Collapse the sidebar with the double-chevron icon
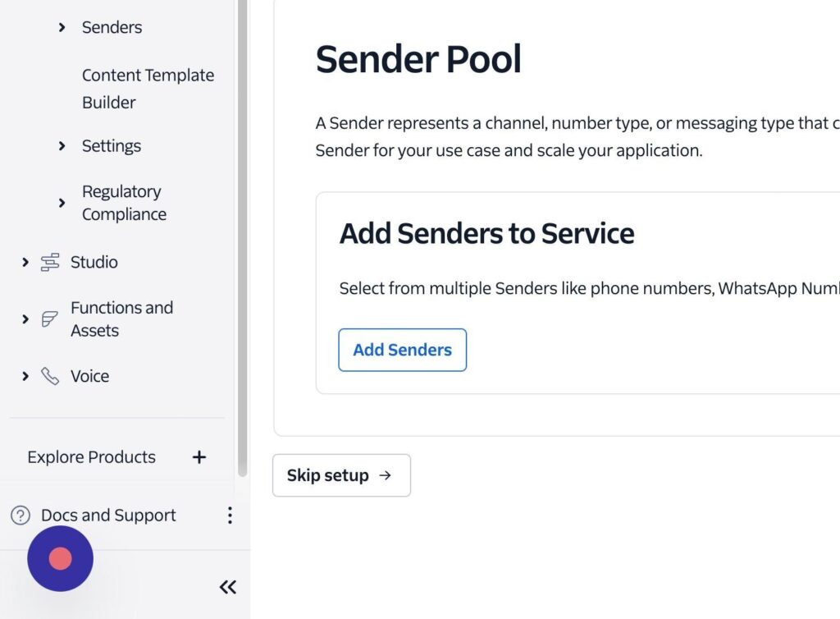Viewport: 840px width, 619px height. [228, 586]
